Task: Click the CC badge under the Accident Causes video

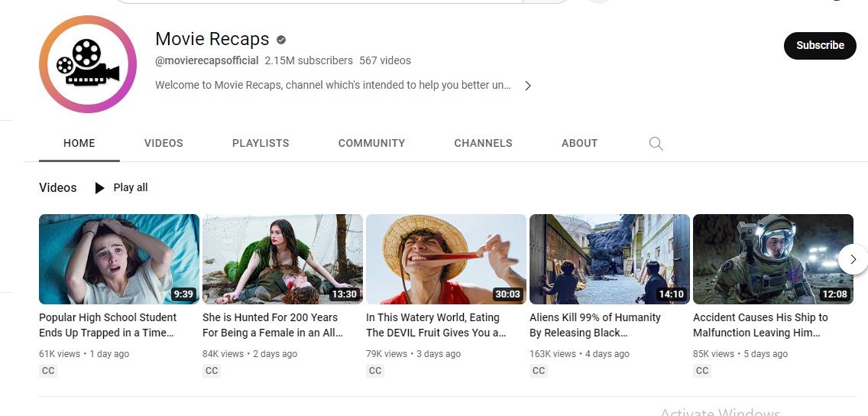Action: click(x=702, y=371)
